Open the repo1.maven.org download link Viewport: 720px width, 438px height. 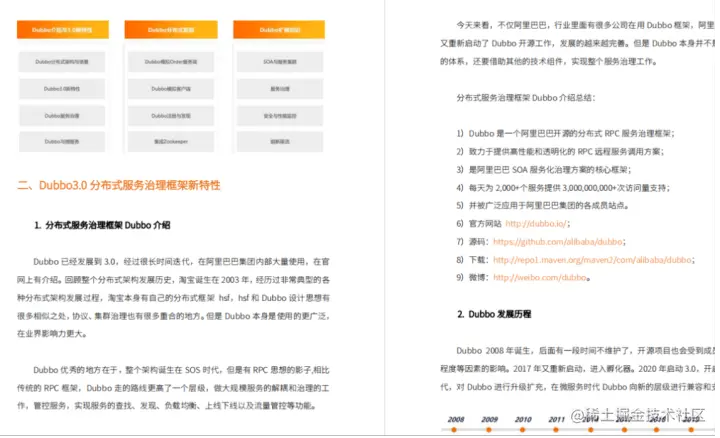[592, 260]
